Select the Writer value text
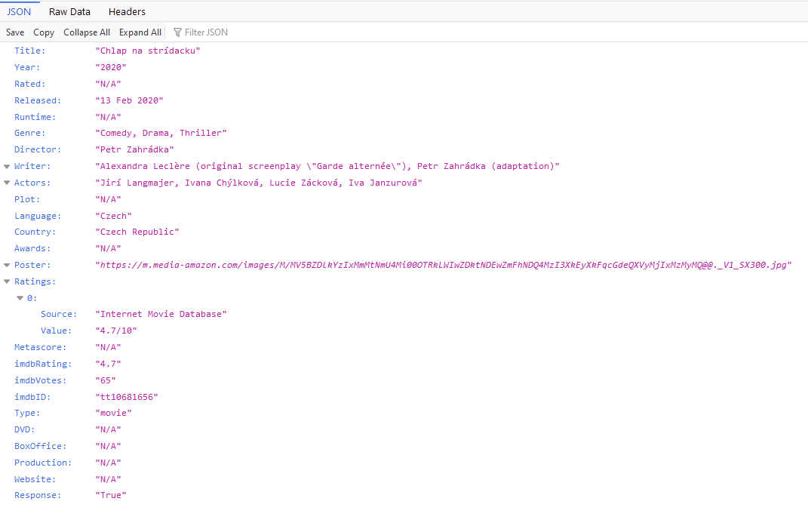The image size is (808, 532). tap(327, 166)
